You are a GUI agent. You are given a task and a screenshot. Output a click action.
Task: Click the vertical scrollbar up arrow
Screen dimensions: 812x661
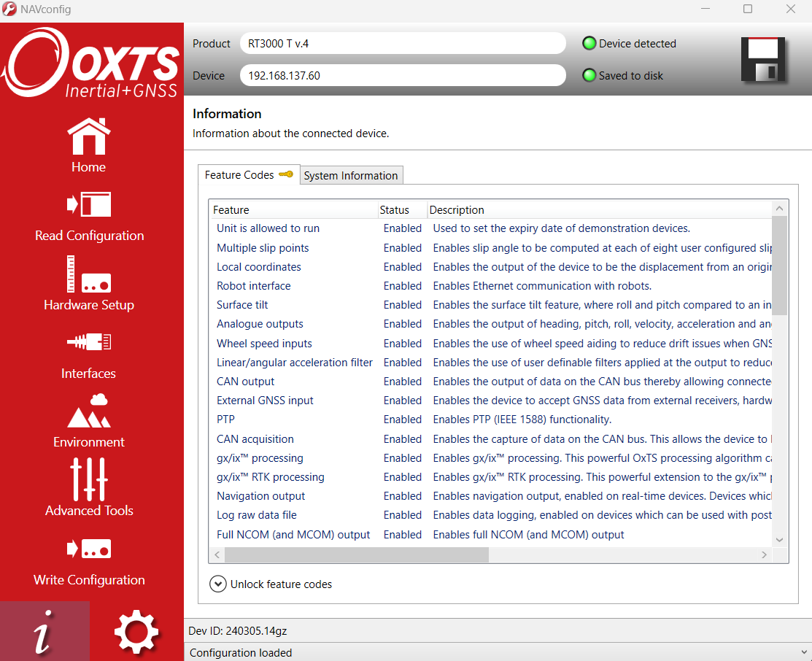[779, 208]
